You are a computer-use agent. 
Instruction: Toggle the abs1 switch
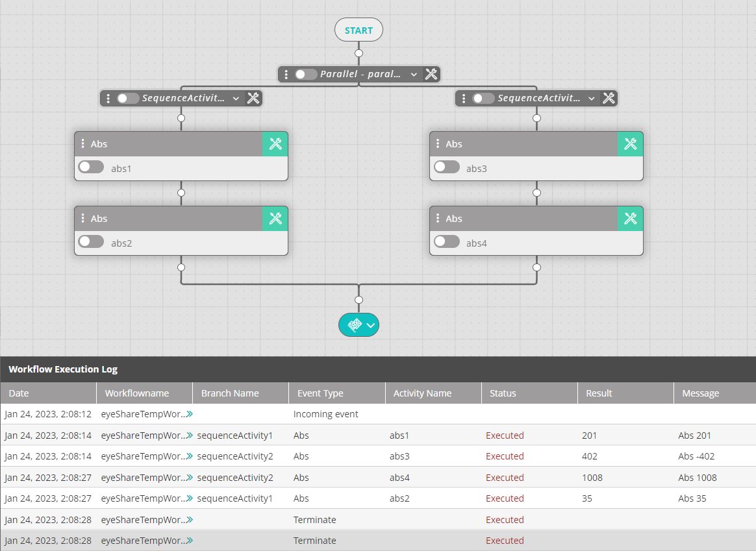91,167
